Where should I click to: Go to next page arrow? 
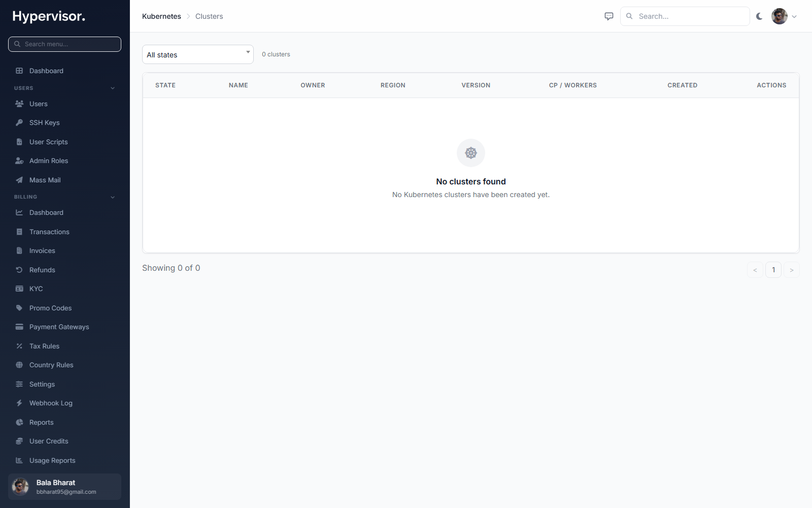click(792, 270)
